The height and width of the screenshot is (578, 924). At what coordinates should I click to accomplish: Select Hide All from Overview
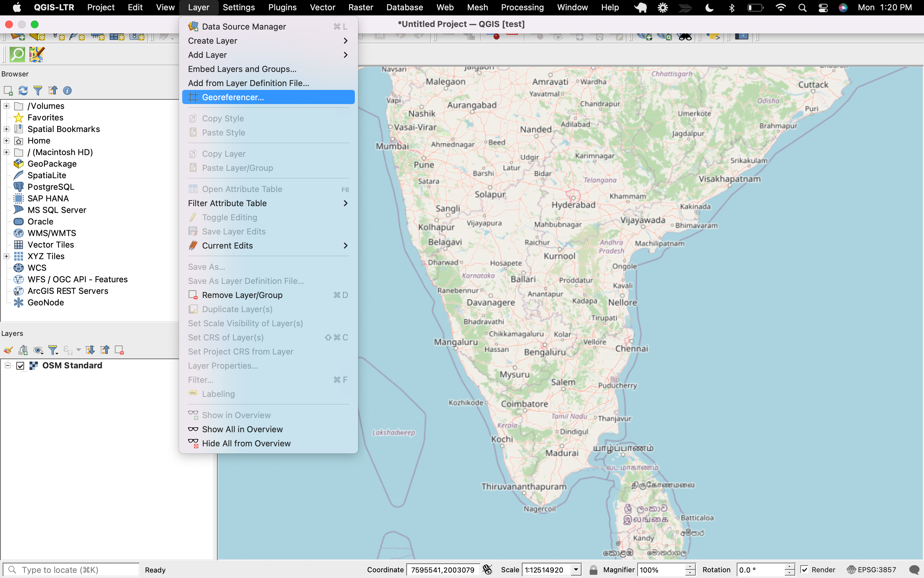pos(269,443)
